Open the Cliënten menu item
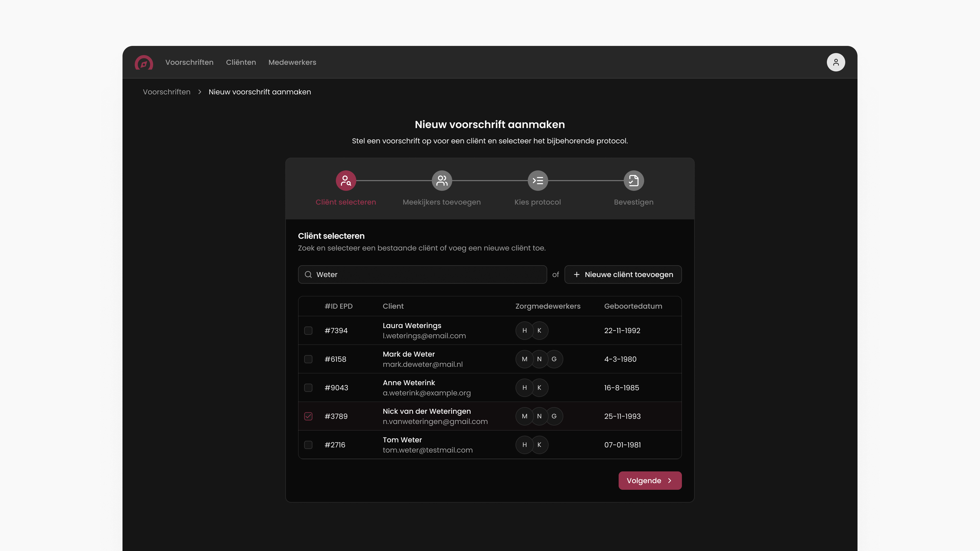This screenshot has width=980, height=551. tap(241, 62)
